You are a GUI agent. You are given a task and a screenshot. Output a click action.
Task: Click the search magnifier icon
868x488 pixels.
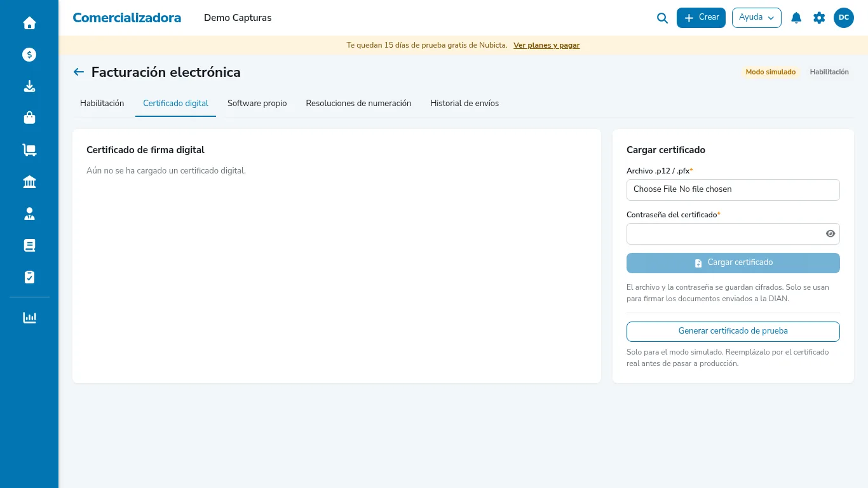coord(662,18)
